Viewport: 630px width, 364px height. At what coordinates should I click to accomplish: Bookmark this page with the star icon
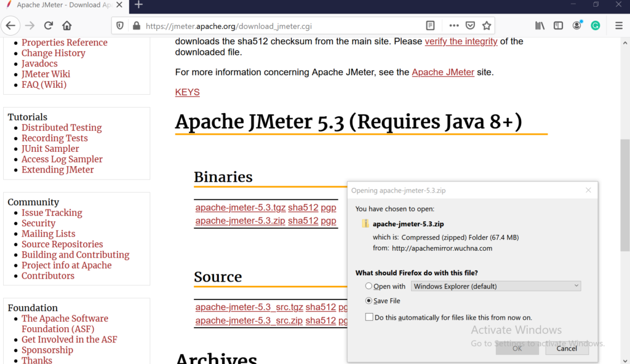486,25
